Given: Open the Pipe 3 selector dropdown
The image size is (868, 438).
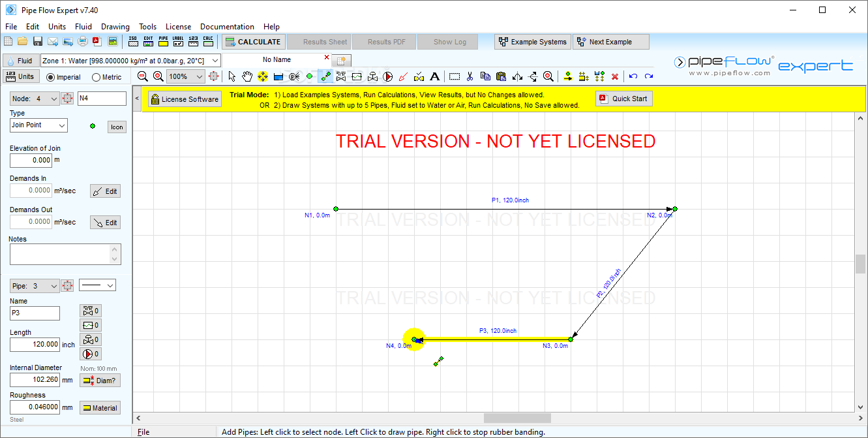Looking at the screenshot, I should 53,286.
